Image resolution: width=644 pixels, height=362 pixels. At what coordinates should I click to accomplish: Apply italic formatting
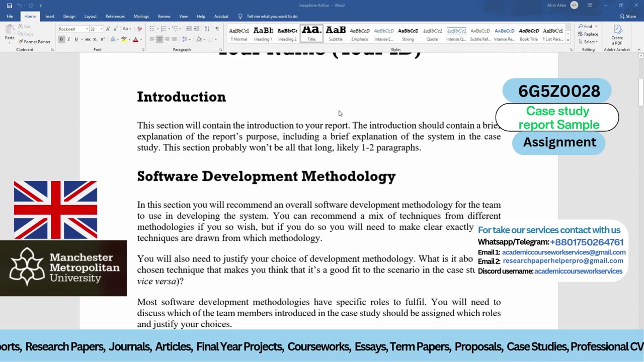click(69, 39)
